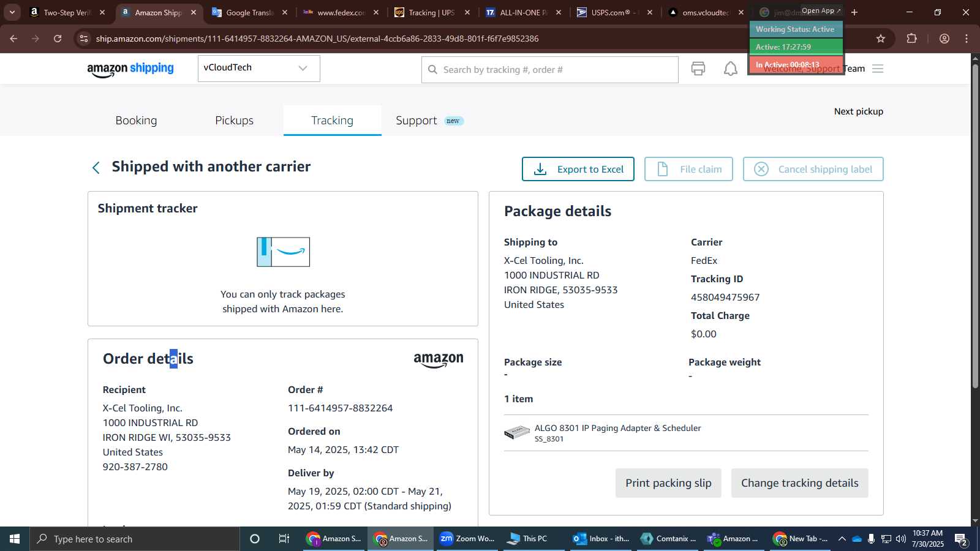Switch to the oms.vcloudtech browser tab
The height and width of the screenshot is (551, 980).
[x=706, y=12]
